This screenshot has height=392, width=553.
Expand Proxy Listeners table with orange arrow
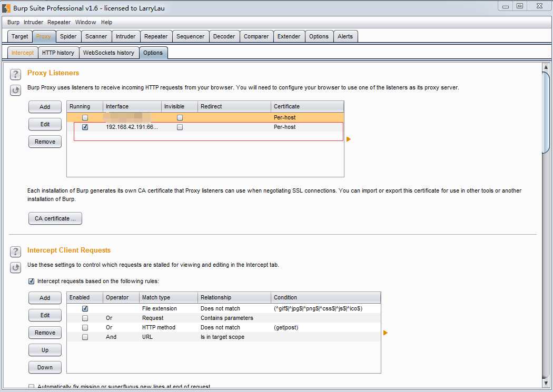click(349, 139)
